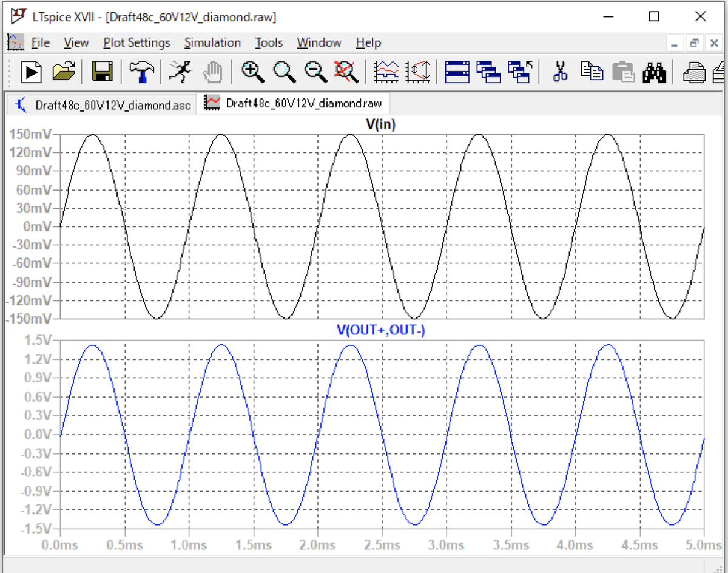Click the -150mV axis label
This screenshot has width=728, height=573.
(29, 319)
